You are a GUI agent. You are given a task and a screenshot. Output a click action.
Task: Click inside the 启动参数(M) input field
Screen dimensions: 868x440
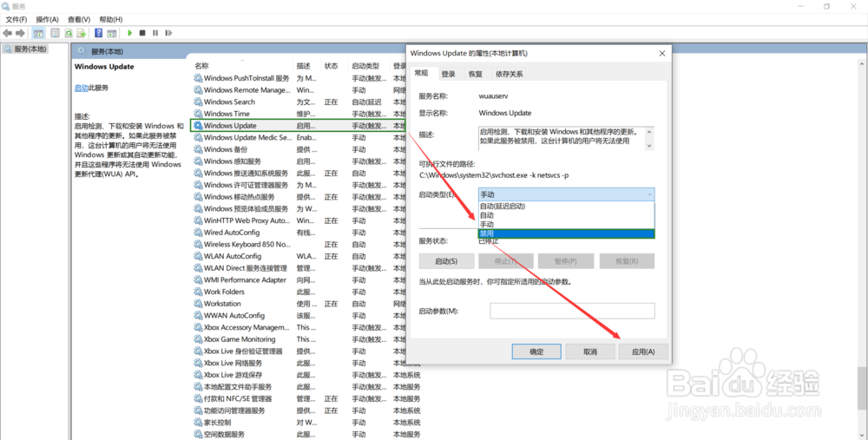[x=572, y=311]
